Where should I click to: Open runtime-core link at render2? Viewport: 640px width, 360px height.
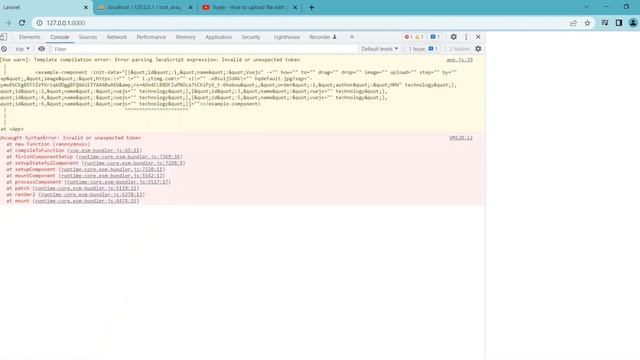click(92, 195)
